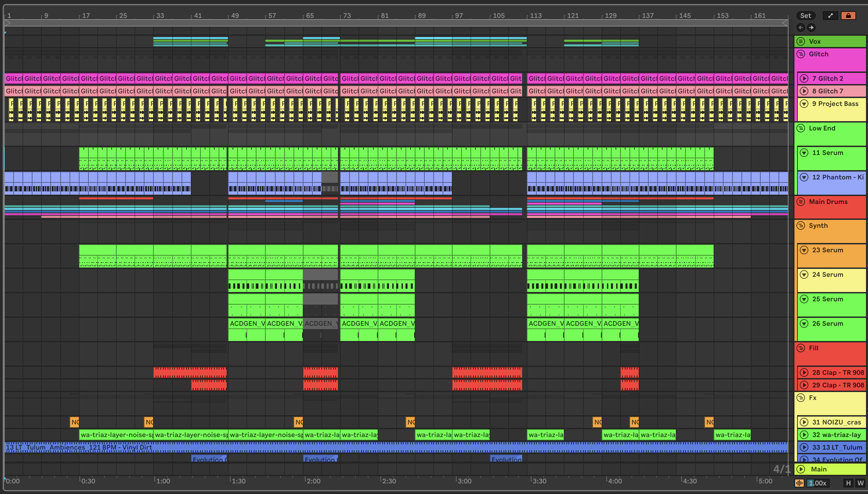
Task: Unfold the Vox group track
Action: (x=801, y=41)
